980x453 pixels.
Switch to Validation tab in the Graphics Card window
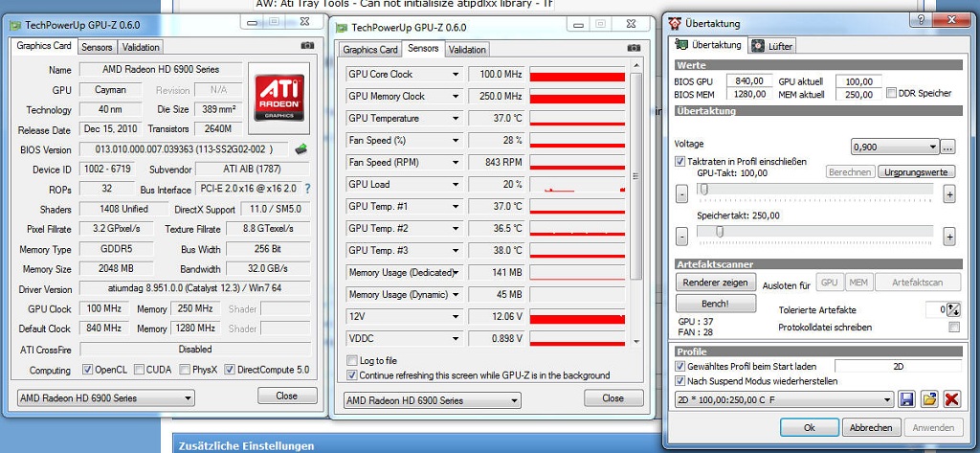point(141,47)
